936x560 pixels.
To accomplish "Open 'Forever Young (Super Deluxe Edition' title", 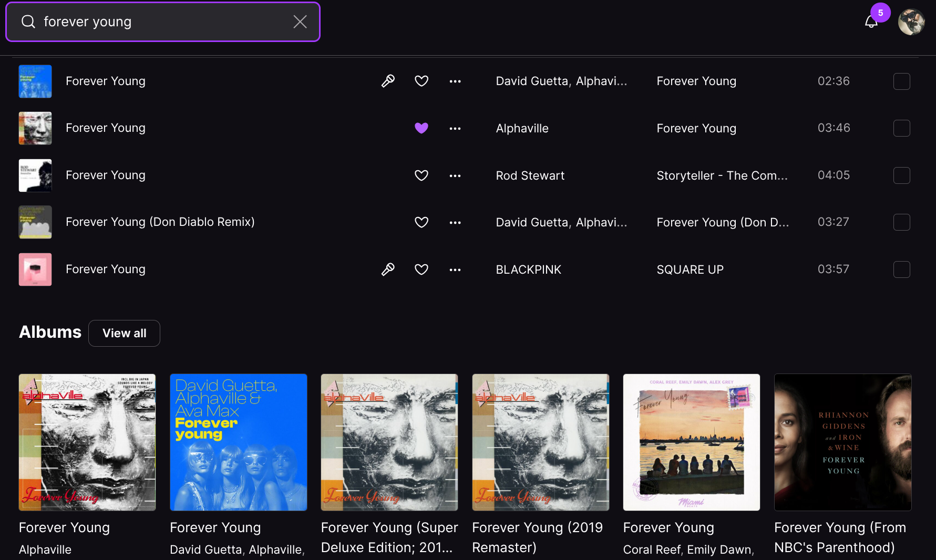I will [x=389, y=537].
